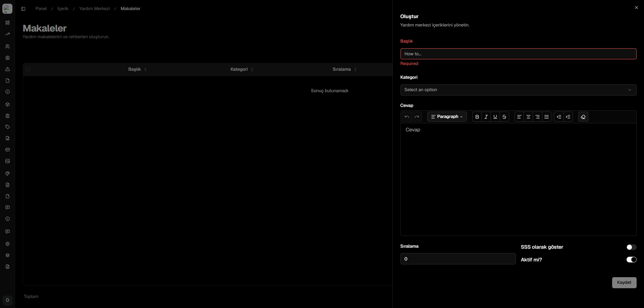The width and height of the screenshot is (644, 308).
Task: Justify text in the editor
Action: (x=547, y=117)
